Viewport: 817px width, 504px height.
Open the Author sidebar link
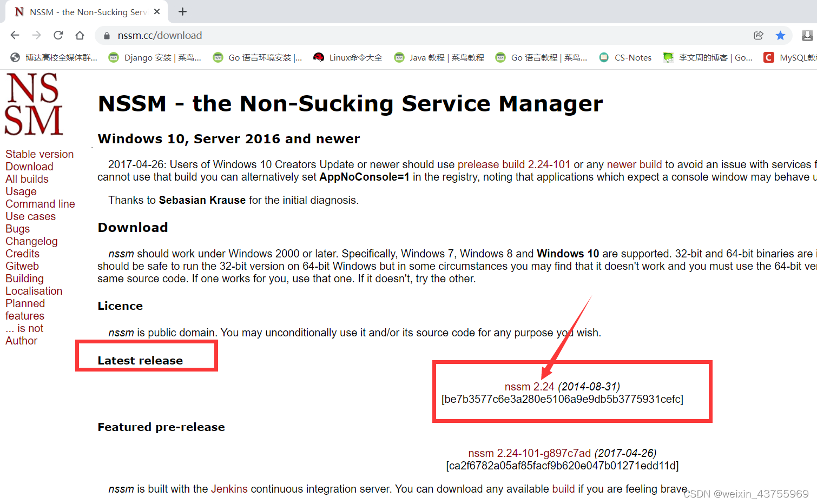(21, 341)
